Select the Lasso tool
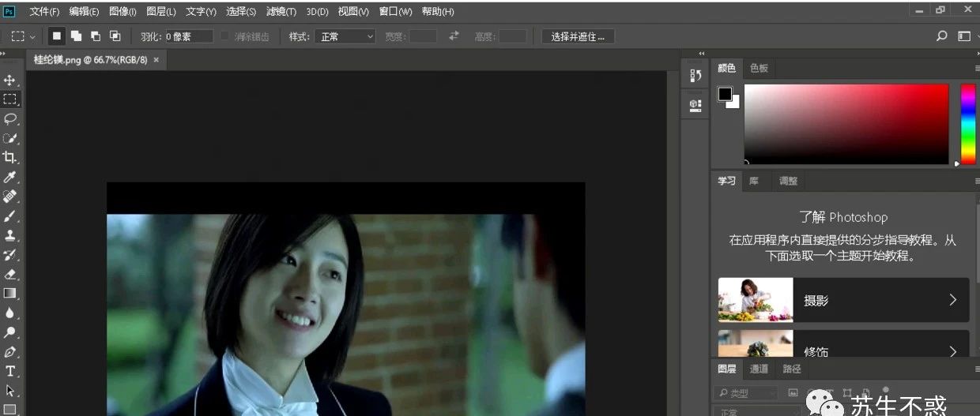The image size is (980, 416). point(10,118)
